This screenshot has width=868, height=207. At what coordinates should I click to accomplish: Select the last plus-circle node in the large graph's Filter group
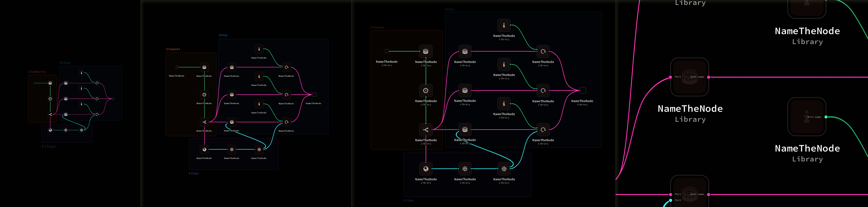pos(504,169)
